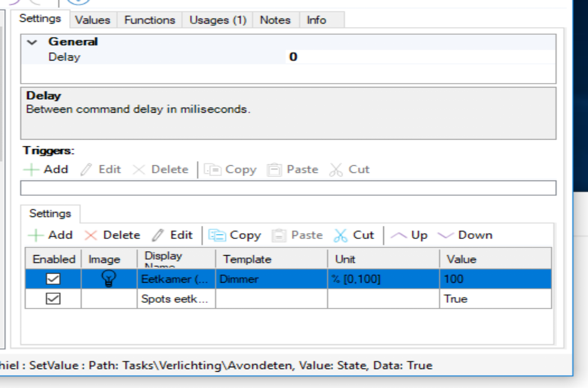Click the Unit column header
Screen dimensions: 588x388
pos(383,259)
